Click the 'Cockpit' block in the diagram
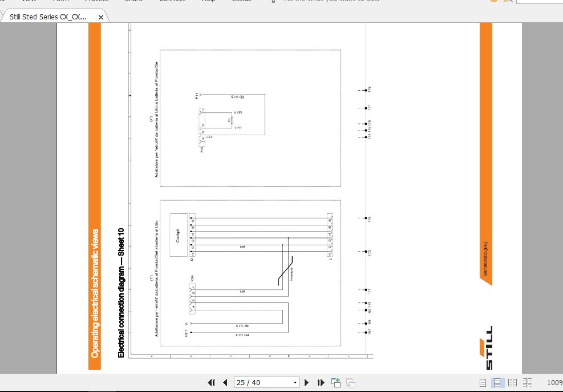This screenshot has height=392, width=563. tap(178, 235)
